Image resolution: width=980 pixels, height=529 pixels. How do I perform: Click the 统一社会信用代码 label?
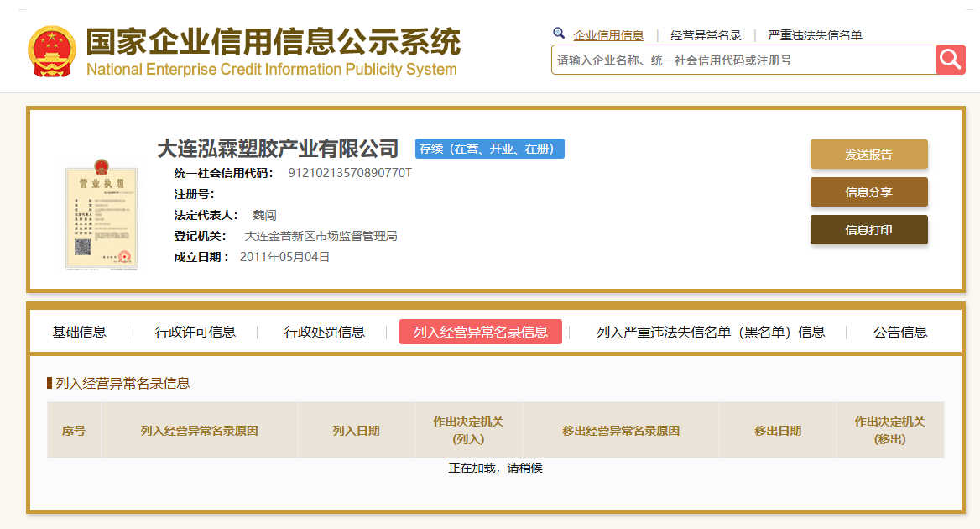223,173
